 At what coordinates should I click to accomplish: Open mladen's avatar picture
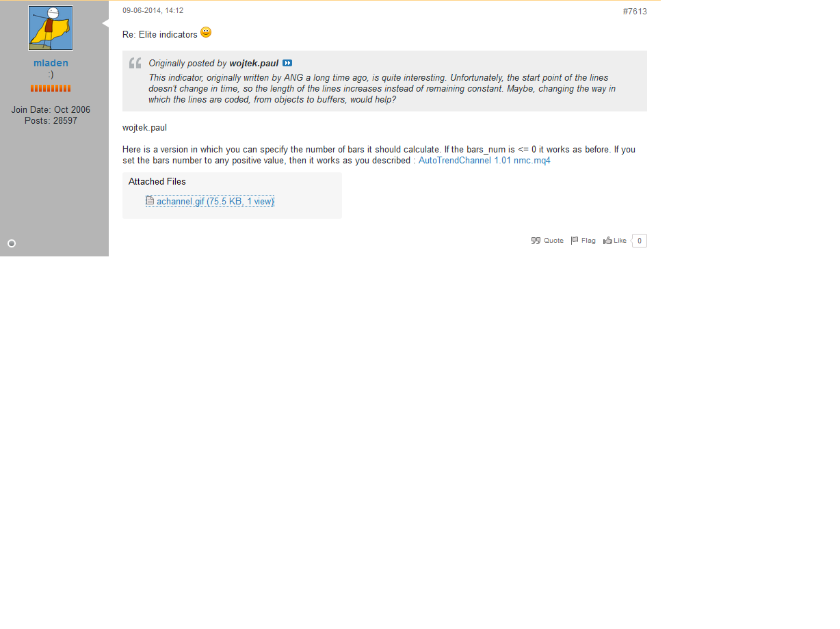pyautogui.click(x=51, y=28)
